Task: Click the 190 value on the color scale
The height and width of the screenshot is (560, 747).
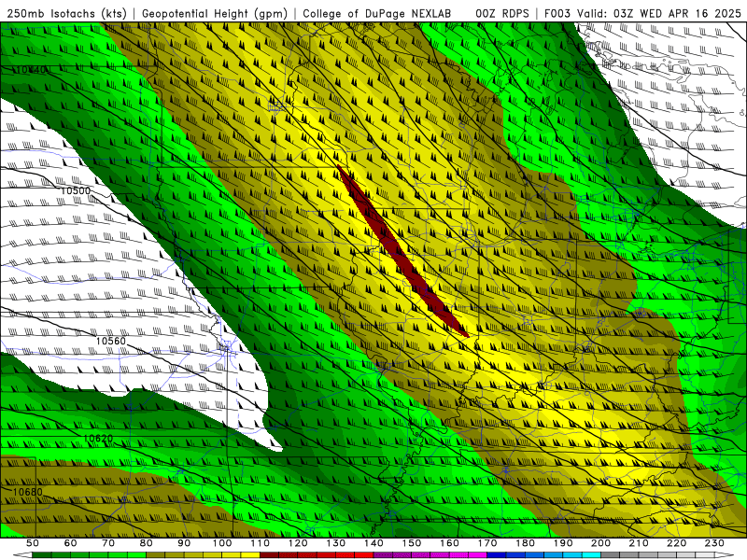Action: (563, 543)
